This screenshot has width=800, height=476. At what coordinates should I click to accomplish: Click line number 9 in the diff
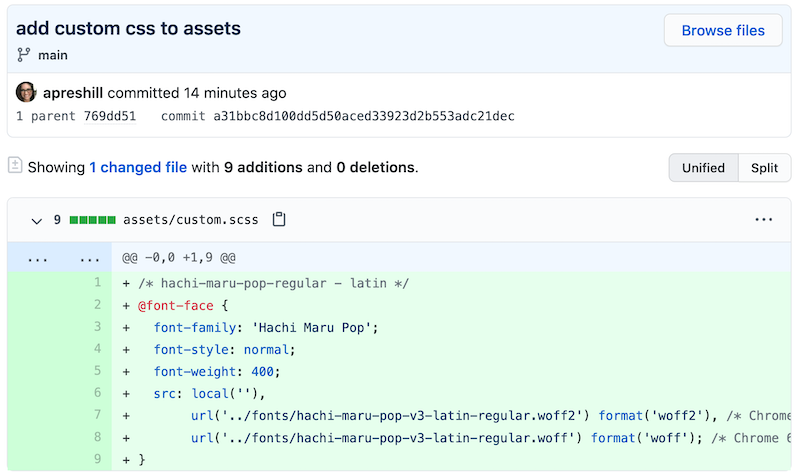point(97,459)
